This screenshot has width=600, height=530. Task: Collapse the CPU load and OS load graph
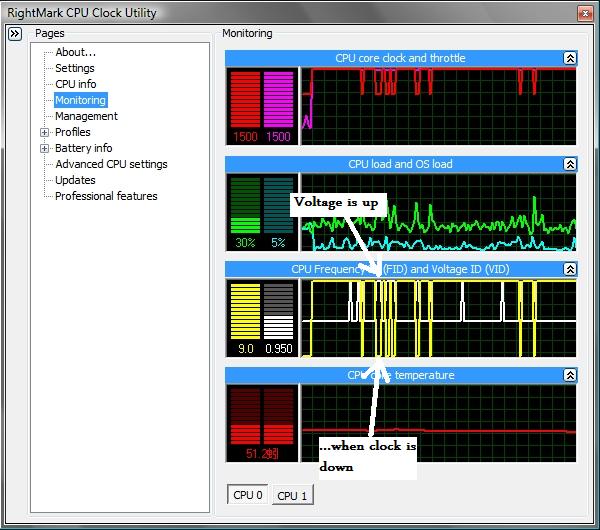[570, 164]
